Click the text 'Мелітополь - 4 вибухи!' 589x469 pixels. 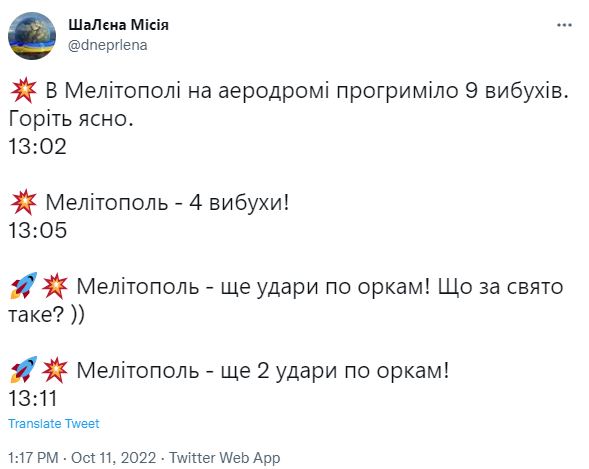click(167, 203)
